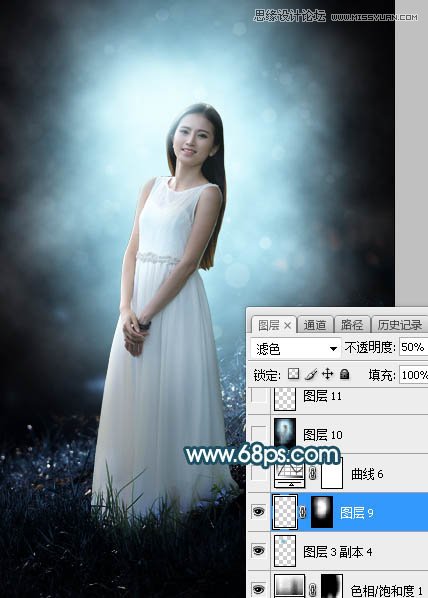The height and width of the screenshot is (598, 428).
Task: Select the 图层 10 layer thumbnail
Action: click(285, 433)
